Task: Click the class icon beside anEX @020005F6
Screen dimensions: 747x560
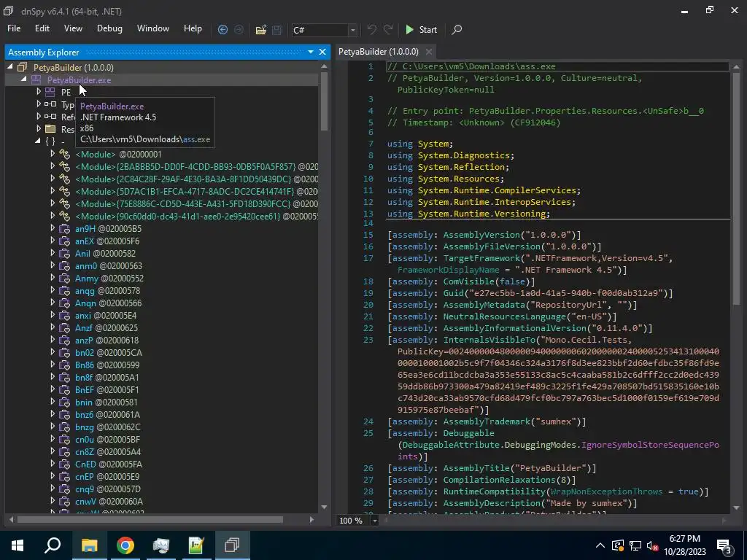Action: 64,241
